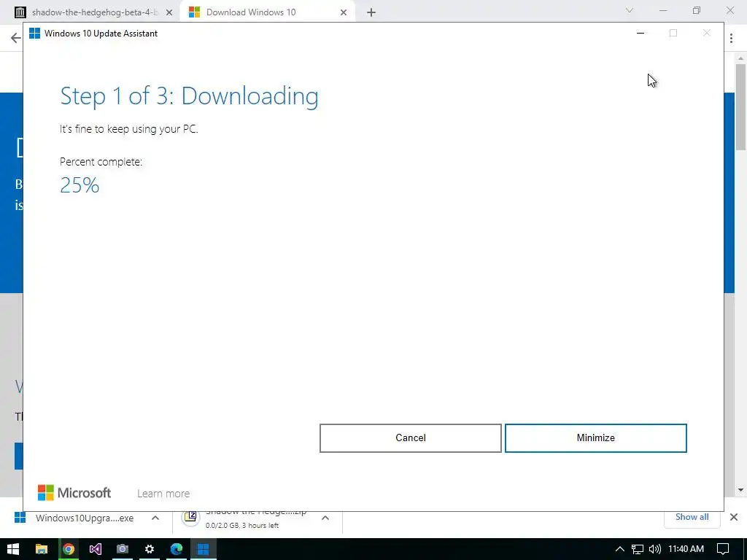Click the Minimize button in Update Assistant

click(x=595, y=437)
